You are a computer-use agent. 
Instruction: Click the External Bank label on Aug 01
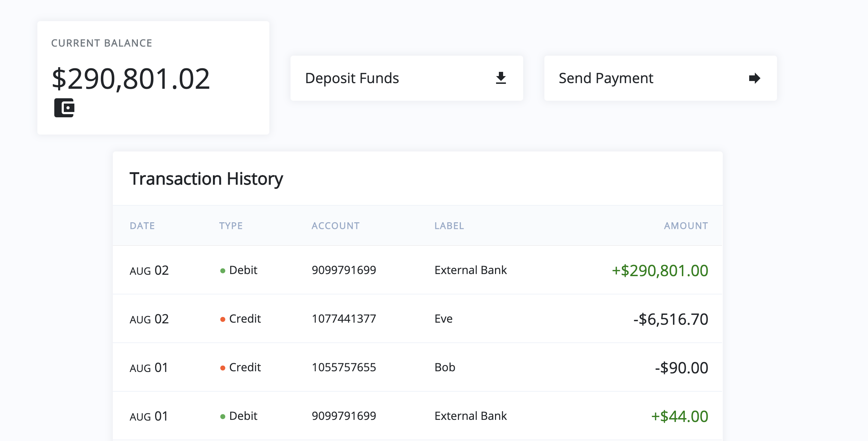coord(470,416)
